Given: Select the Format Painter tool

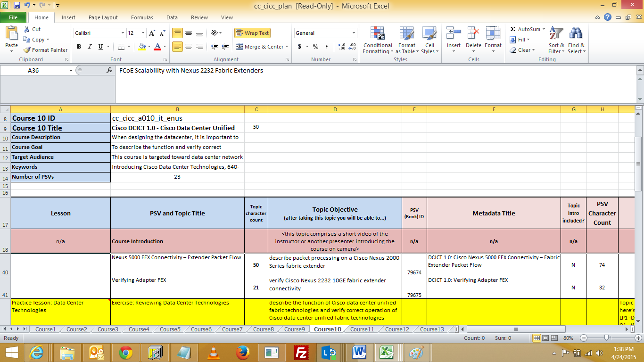Looking at the screenshot, I should click(x=45, y=50).
